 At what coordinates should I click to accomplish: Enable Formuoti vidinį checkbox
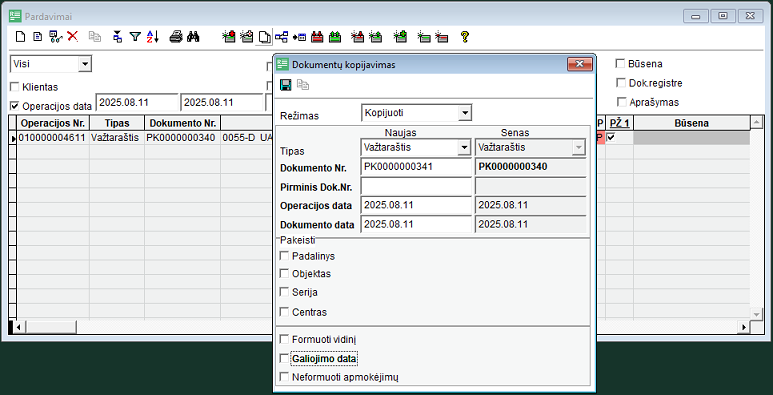(284, 339)
